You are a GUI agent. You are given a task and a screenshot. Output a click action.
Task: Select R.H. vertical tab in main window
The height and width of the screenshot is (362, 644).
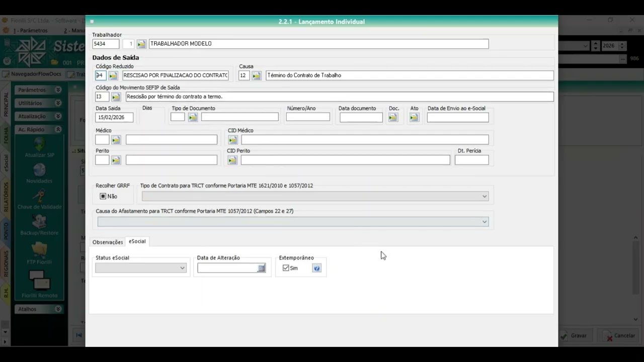coord(6,292)
